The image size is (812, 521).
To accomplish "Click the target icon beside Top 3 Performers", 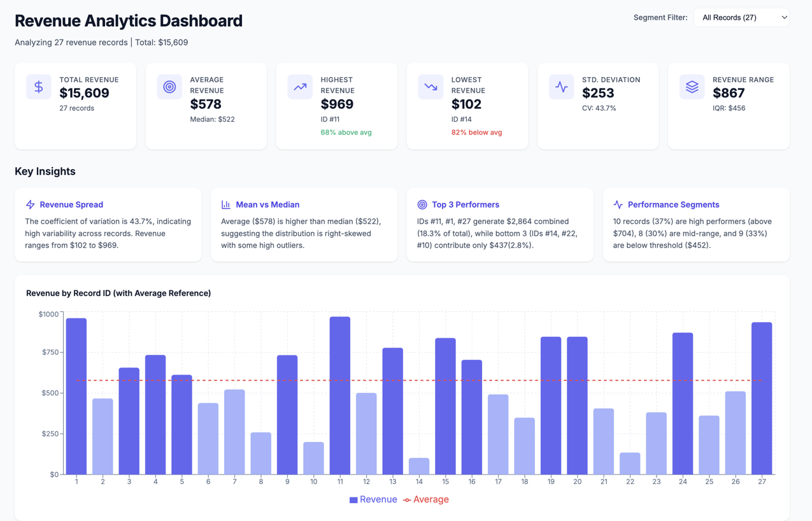I will 422,204.
